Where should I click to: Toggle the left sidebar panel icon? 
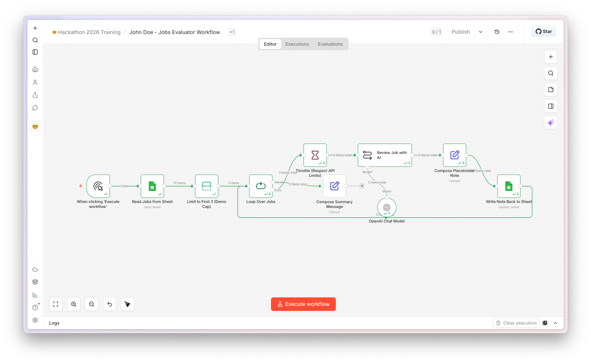(x=35, y=52)
